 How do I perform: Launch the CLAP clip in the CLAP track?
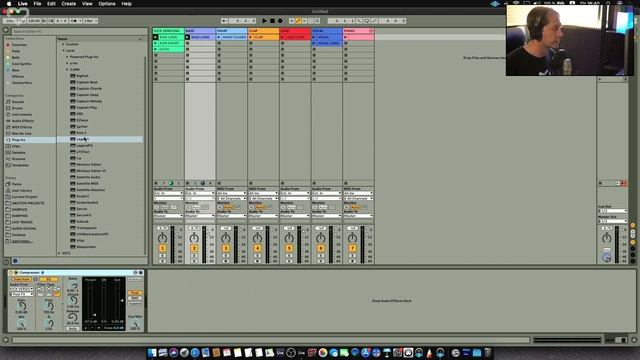tap(251, 37)
